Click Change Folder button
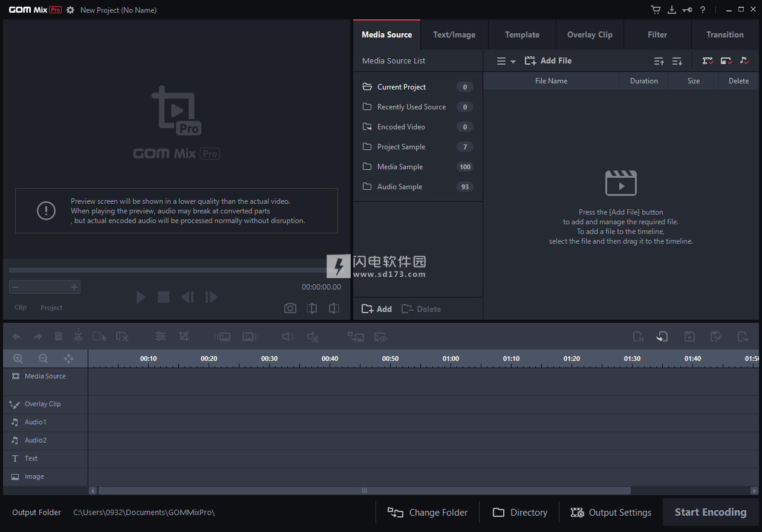The image size is (762, 532). (x=428, y=513)
